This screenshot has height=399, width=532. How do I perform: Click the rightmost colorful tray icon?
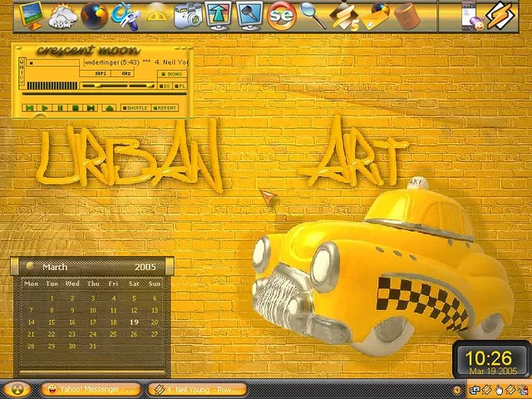point(523,390)
